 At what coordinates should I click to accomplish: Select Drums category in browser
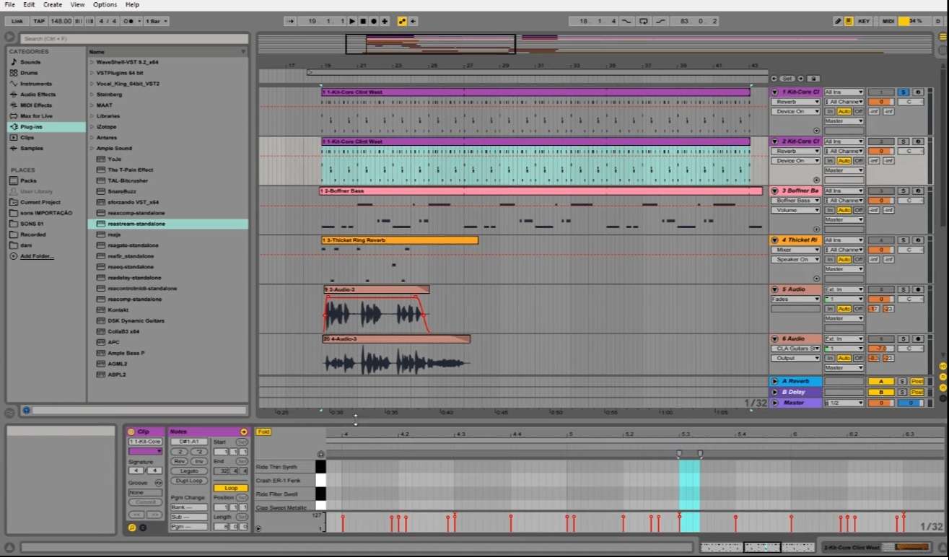coord(29,73)
